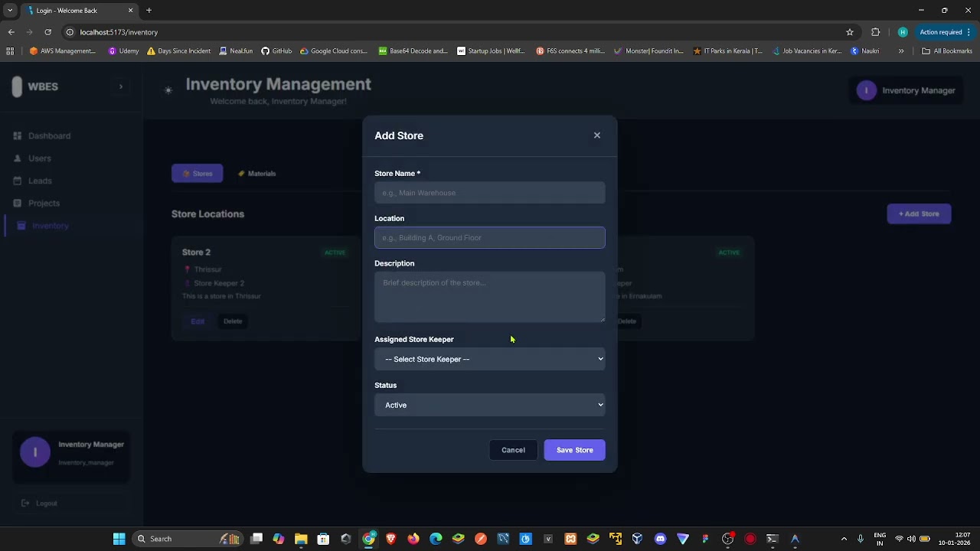Click the browser back arrow

point(11,32)
